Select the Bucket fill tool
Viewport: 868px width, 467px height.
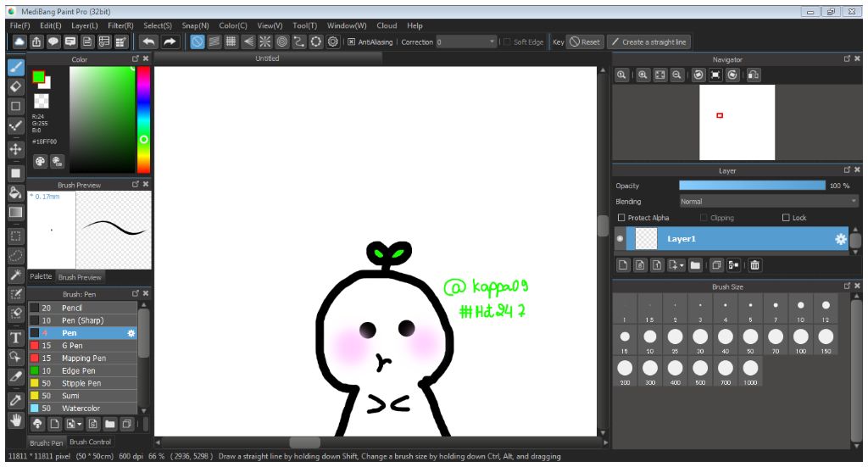point(15,192)
